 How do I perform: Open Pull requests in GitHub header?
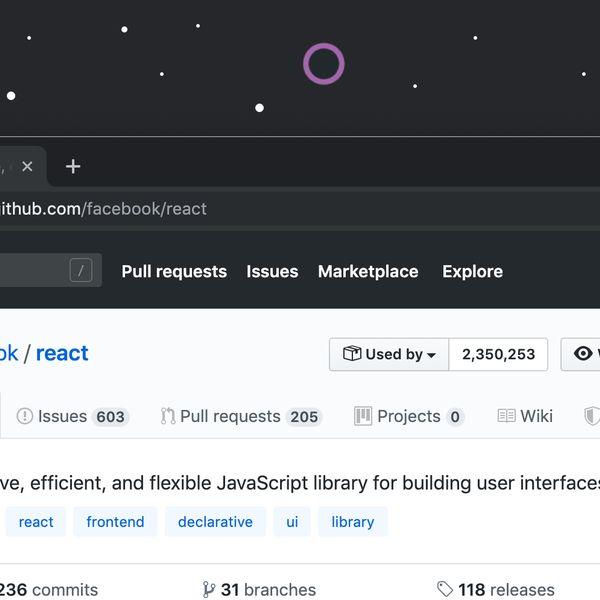click(x=174, y=272)
